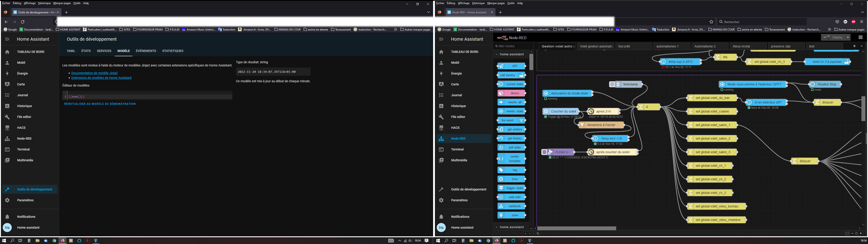Open the ÉVÉNEMENTS tab

point(146,51)
